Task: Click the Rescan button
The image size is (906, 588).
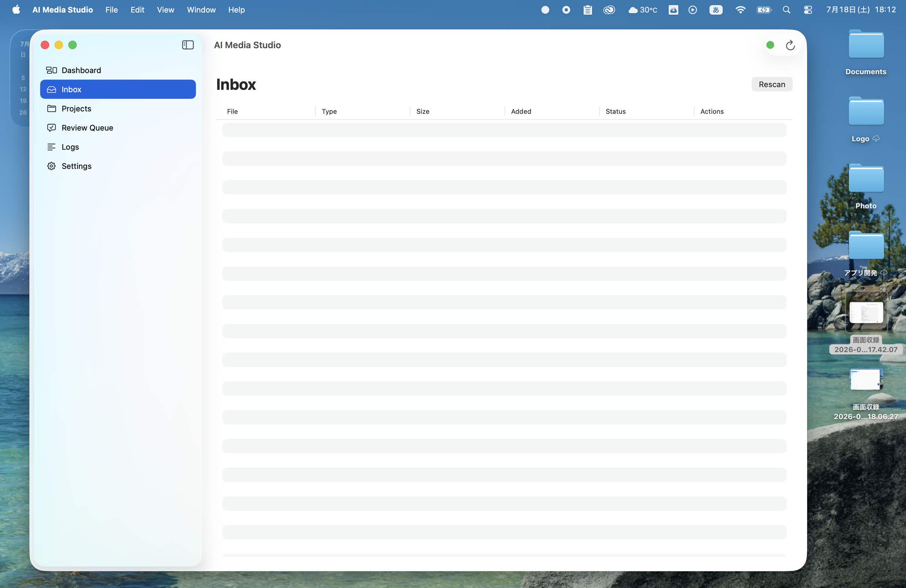Action: coord(772,84)
